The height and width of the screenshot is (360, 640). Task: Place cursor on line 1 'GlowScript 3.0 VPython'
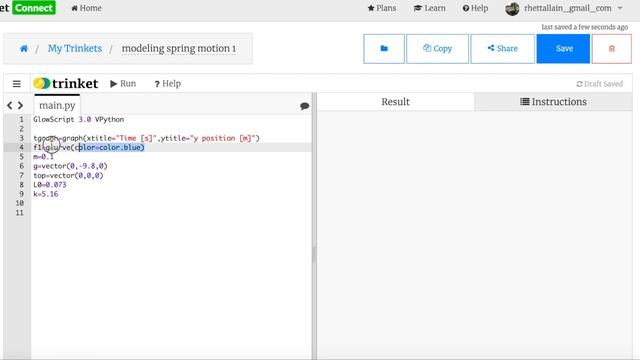point(79,120)
